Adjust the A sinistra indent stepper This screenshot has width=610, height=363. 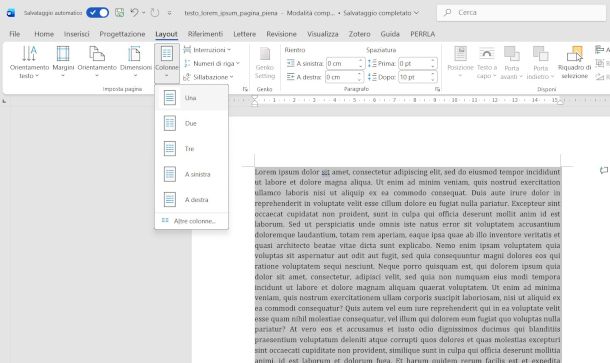pos(361,63)
